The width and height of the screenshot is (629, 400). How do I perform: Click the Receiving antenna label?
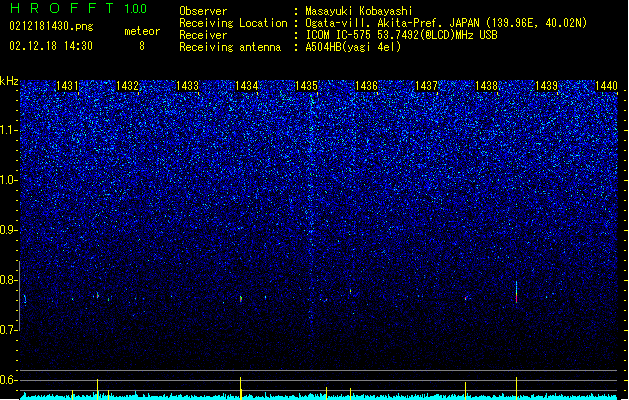click(x=230, y=47)
